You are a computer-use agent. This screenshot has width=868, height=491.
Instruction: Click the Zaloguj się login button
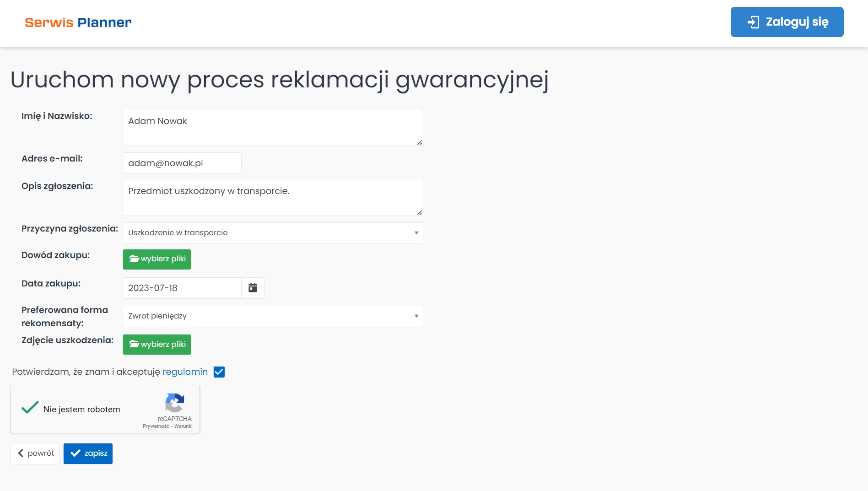(787, 22)
